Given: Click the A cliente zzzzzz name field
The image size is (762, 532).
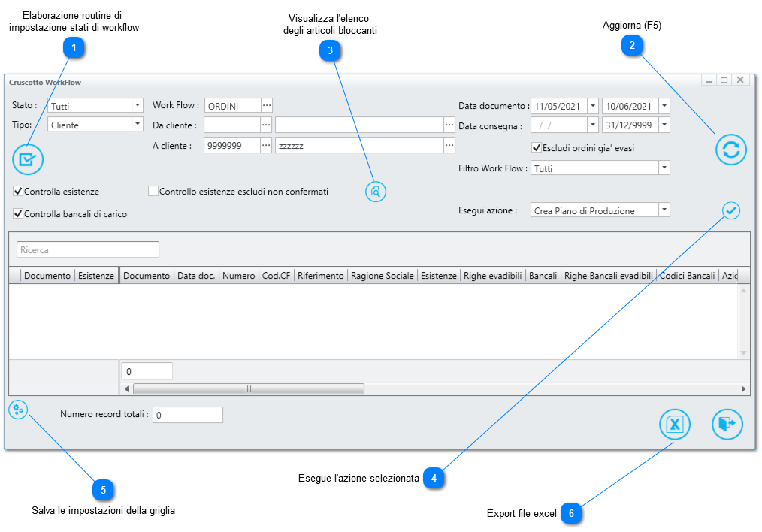Looking at the screenshot, I should [x=360, y=145].
